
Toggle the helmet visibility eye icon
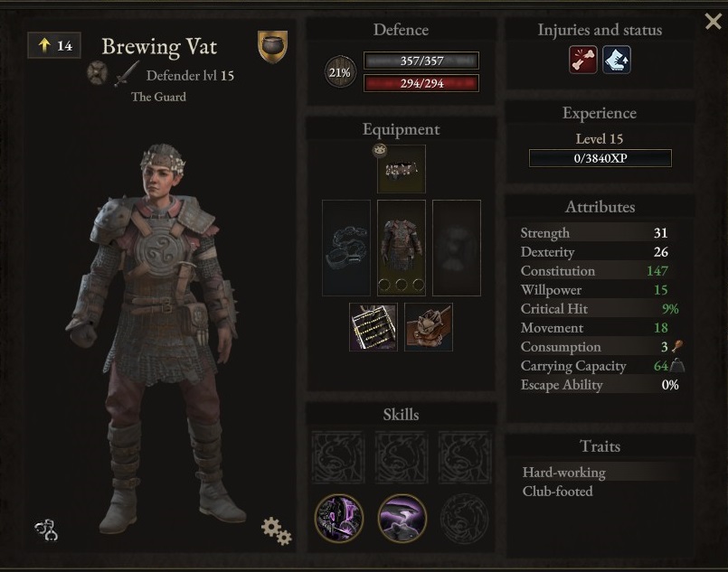pos(380,150)
